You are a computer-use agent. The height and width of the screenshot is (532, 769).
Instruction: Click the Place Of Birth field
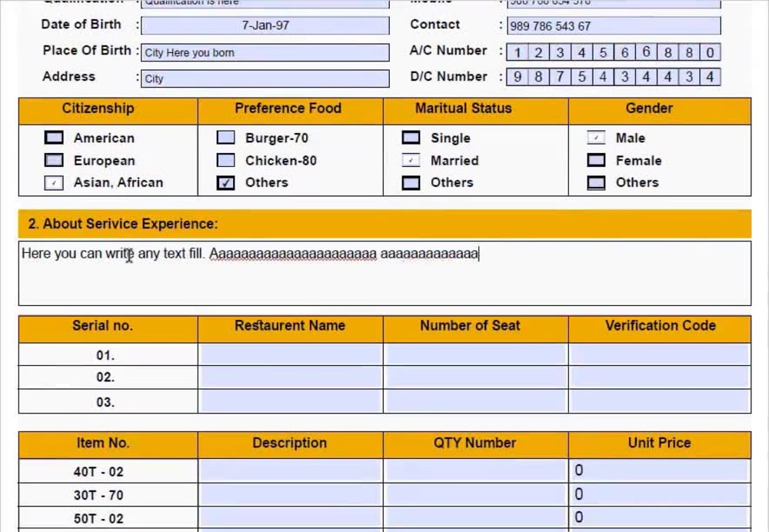click(x=266, y=52)
